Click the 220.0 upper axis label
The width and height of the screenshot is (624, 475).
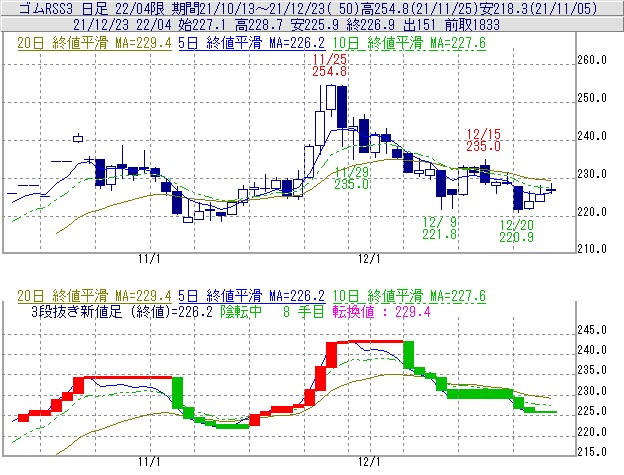pos(592,212)
